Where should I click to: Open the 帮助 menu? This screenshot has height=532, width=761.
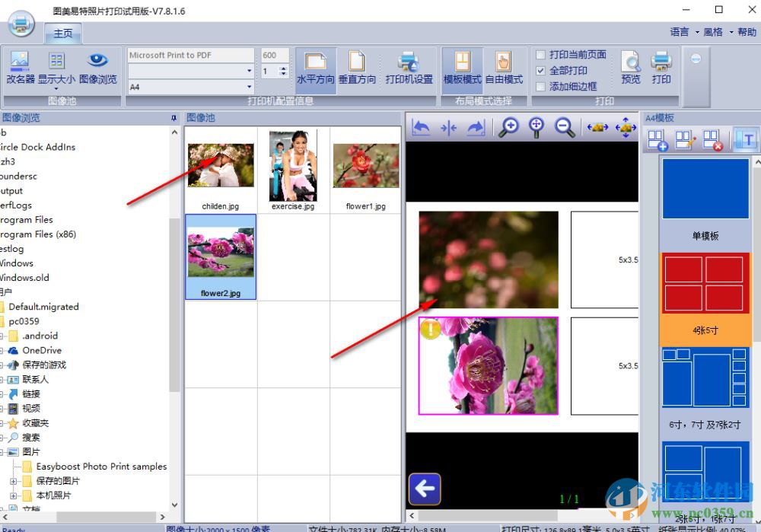point(747,32)
